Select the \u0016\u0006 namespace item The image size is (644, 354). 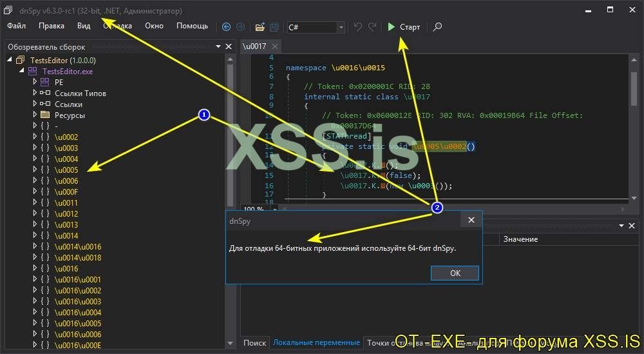point(78,334)
